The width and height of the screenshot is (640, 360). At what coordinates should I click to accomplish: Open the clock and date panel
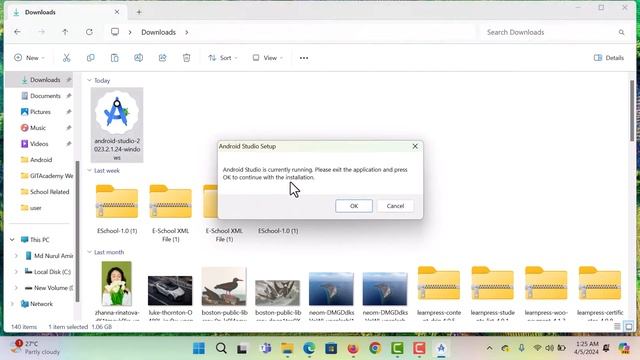(587, 348)
